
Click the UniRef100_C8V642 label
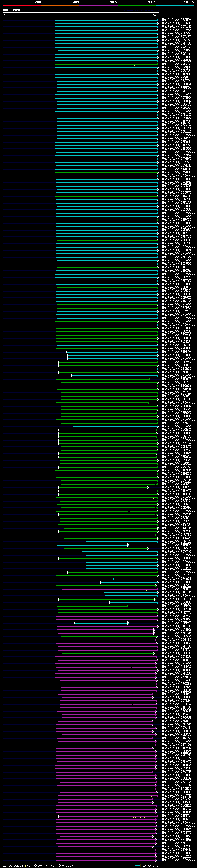(177, 423)
